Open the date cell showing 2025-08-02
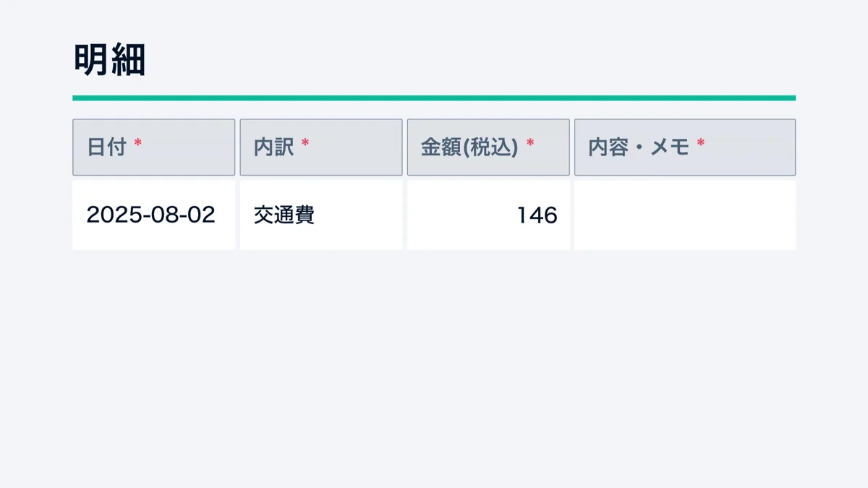Screen dimensions: 868x488 tap(152, 215)
